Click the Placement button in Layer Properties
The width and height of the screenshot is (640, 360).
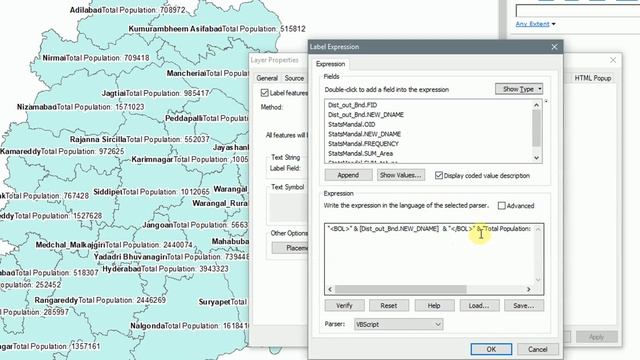pos(290,248)
